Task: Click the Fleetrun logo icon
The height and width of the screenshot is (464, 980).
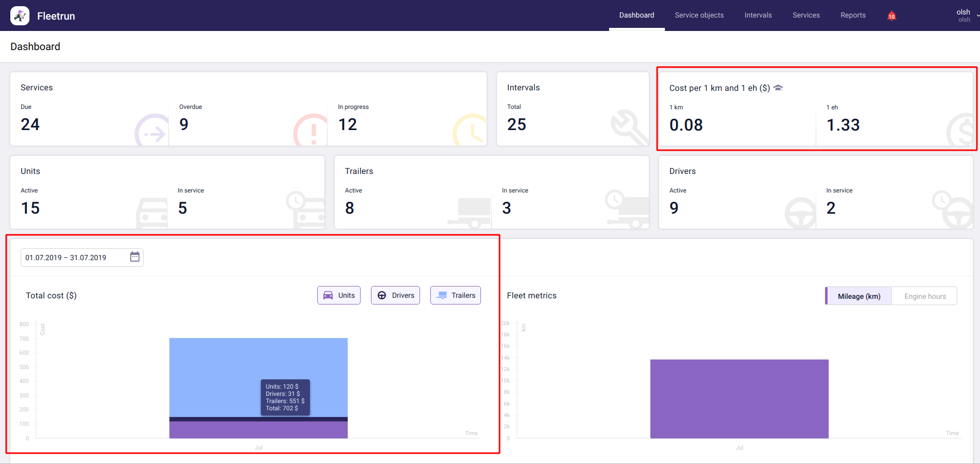Action: click(20, 16)
